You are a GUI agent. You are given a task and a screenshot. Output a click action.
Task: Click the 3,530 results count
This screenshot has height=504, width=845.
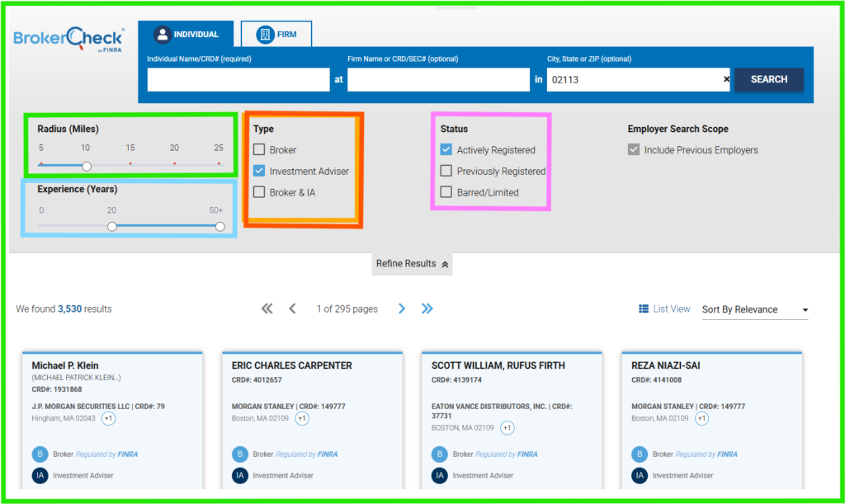pyautogui.click(x=70, y=309)
